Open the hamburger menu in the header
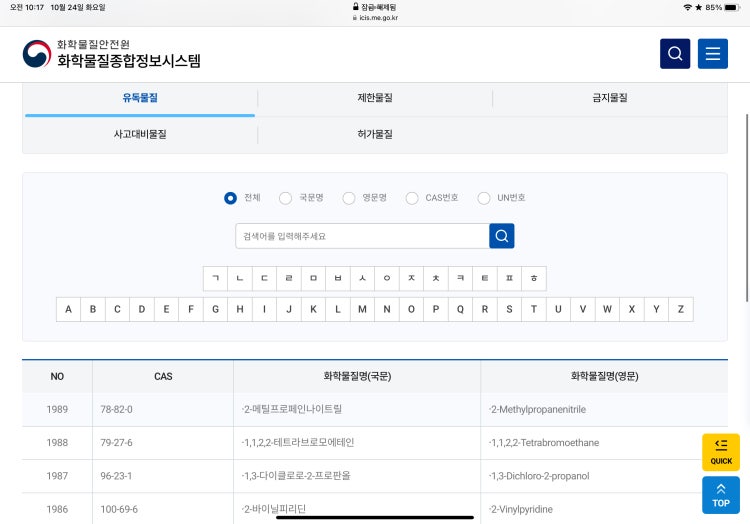 [x=713, y=54]
